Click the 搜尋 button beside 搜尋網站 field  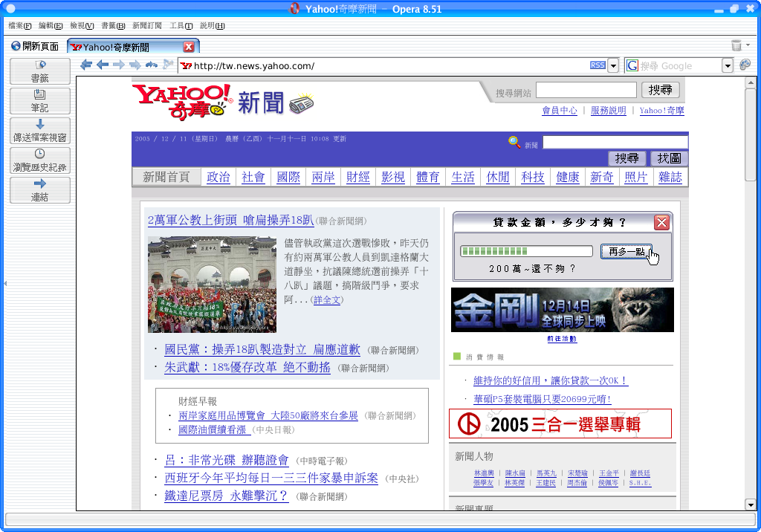click(661, 90)
